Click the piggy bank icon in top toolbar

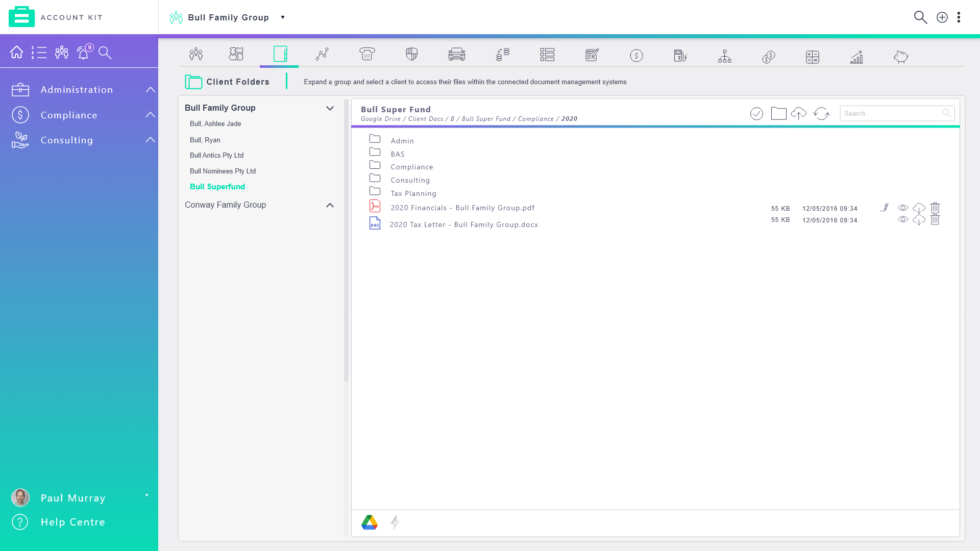[900, 56]
